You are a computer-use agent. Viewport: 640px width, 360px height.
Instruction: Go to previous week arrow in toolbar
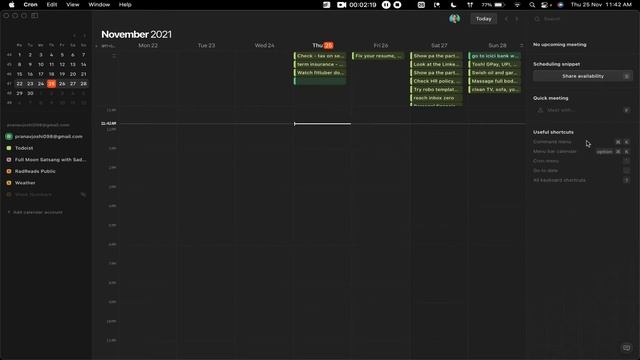[x=507, y=19]
